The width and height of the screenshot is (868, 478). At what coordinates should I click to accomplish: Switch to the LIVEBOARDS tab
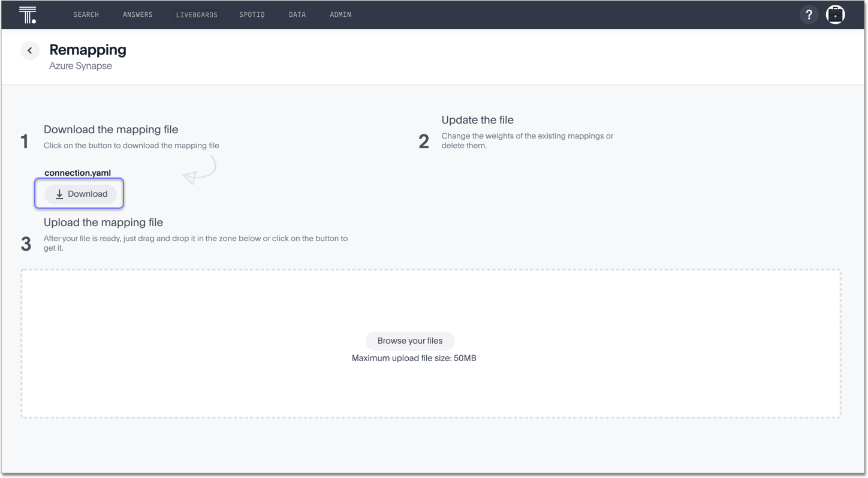197,14
